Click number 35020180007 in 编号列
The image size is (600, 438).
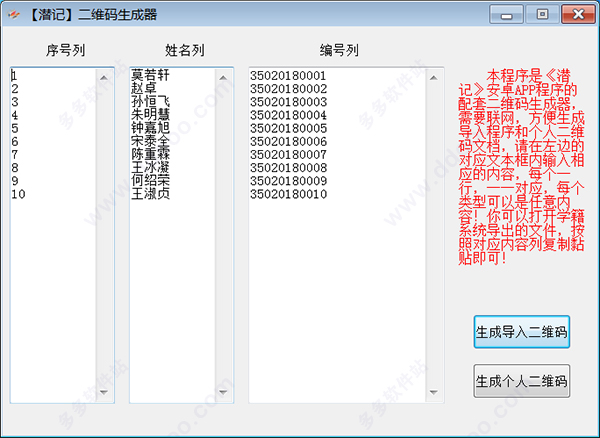[289, 155]
